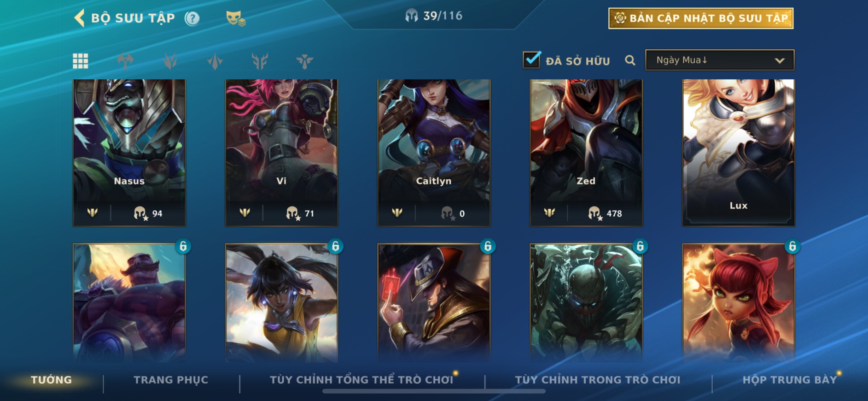The width and height of the screenshot is (868, 401).
Task: Filter by the second role icon
Action: coord(170,61)
